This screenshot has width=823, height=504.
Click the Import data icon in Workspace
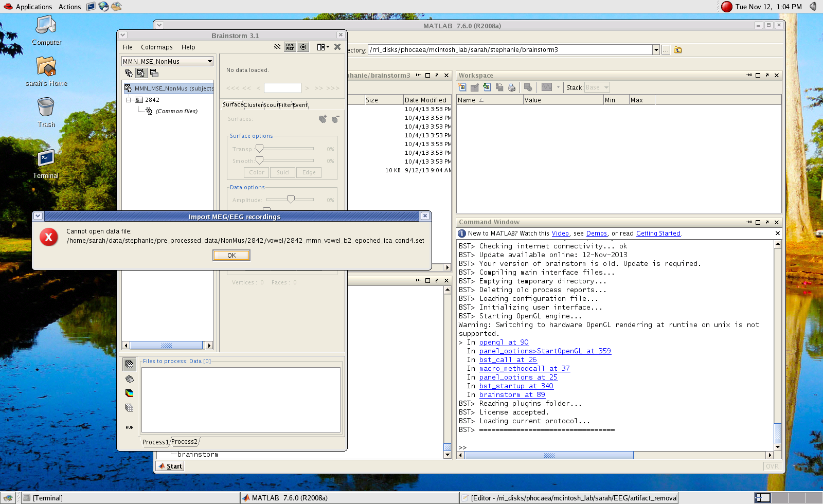tap(487, 87)
